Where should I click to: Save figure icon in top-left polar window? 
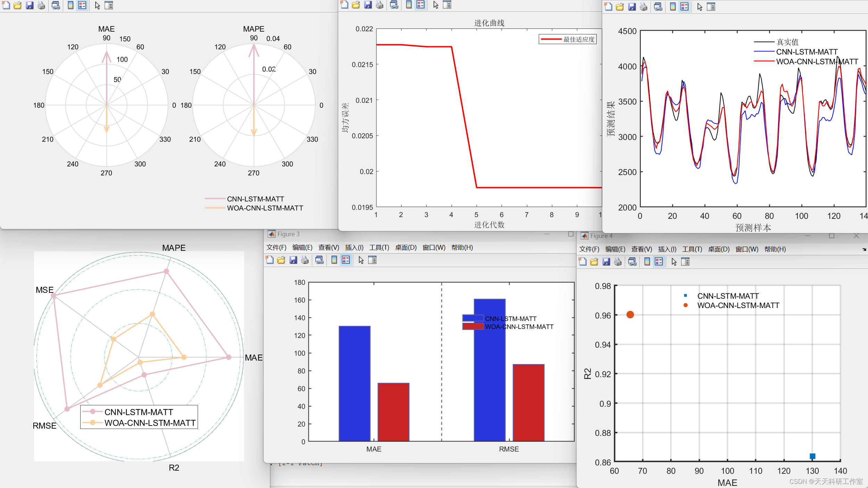coord(30,5)
